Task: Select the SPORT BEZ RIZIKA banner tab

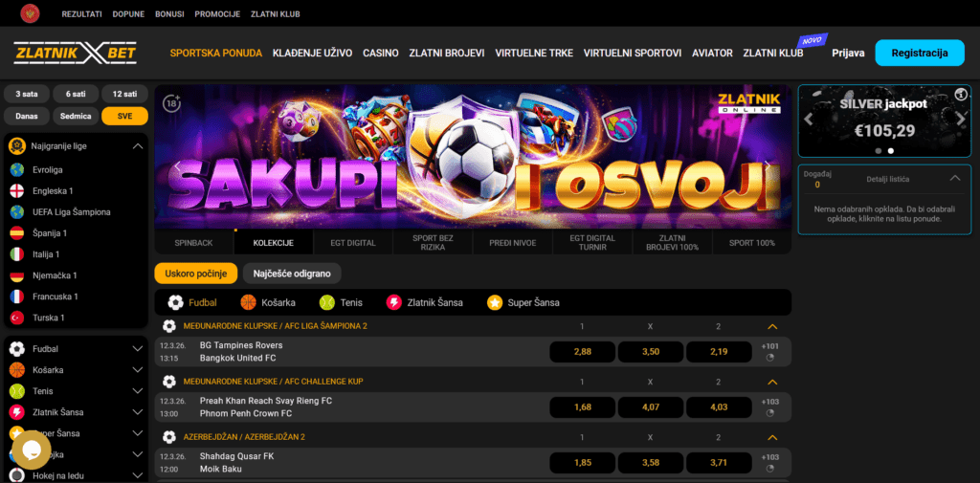Action: [x=433, y=242]
